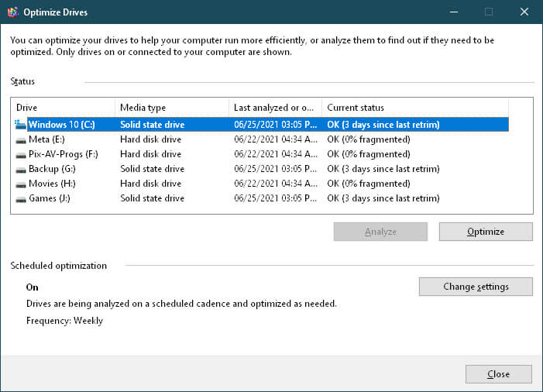Select the Movies (H:) drive name
This screenshot has width=543, height=392.
[x=52, y=184]
